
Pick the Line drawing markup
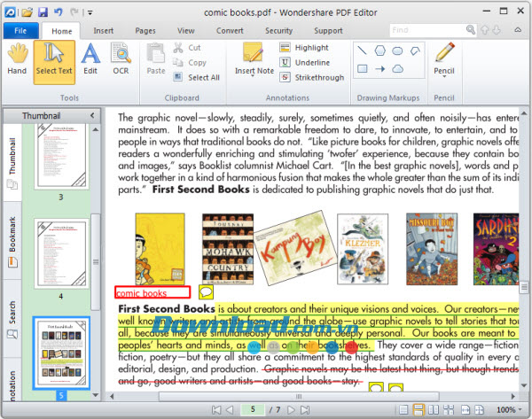pos(362,50)
